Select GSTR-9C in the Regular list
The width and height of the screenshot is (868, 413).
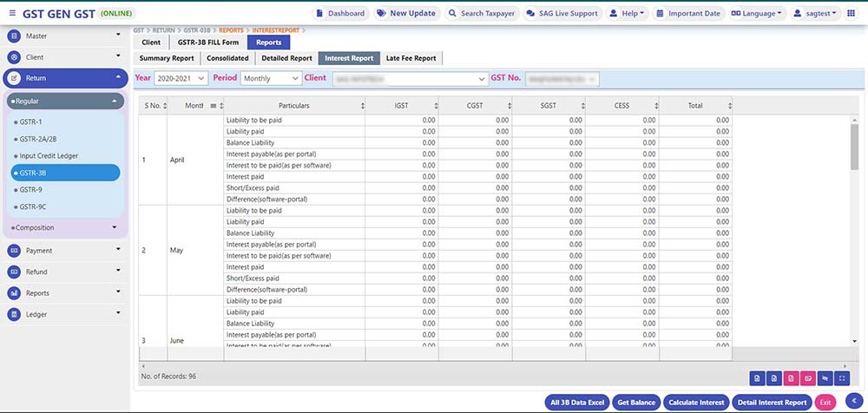click(x=35, y=206)
